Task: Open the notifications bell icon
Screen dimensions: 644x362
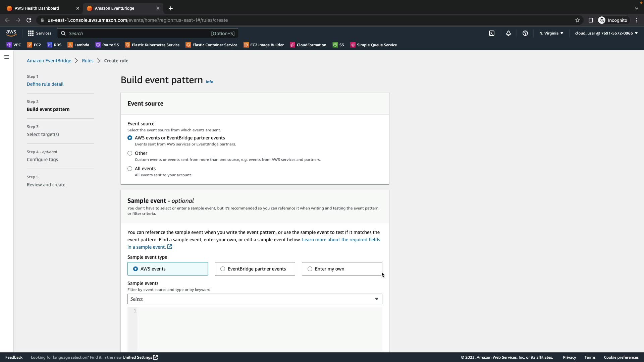Action: click(x=508, y=33)
